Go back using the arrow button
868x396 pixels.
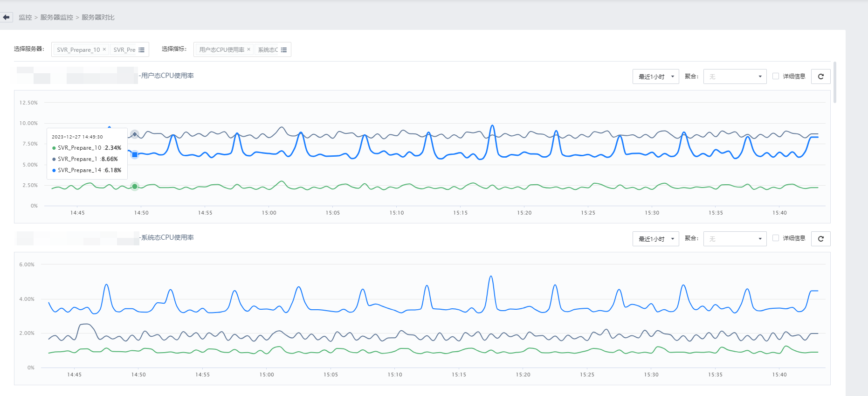pos(7,17)
